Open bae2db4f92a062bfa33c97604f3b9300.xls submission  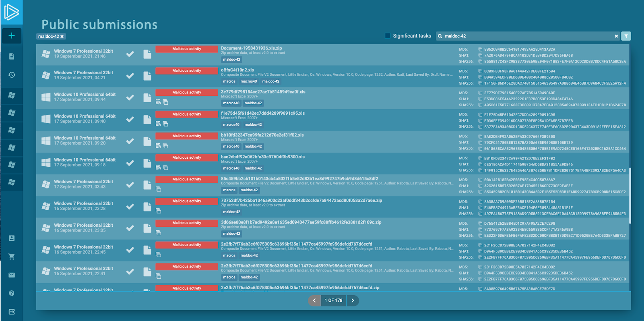pyautogui.click(x=263, y=157)
